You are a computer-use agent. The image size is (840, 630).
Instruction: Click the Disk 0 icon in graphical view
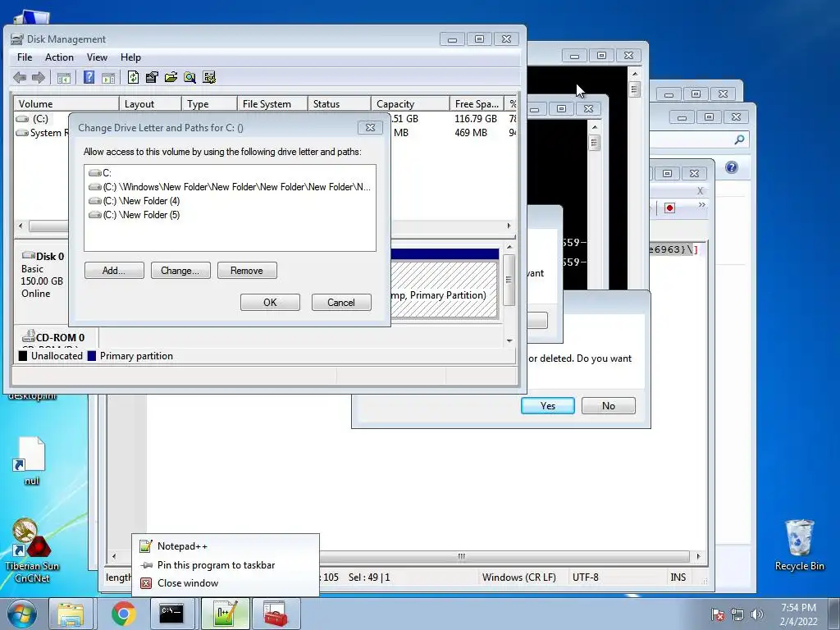pyautogui.click(x=29, y=256)
